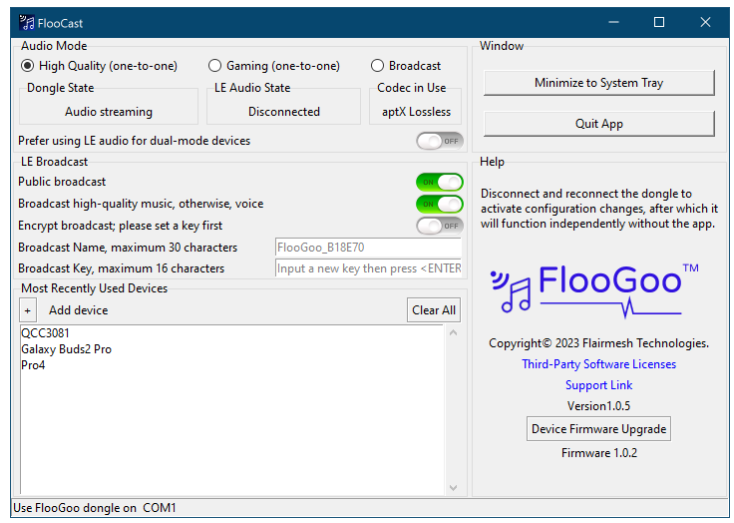Click the Add device label

(x=78, y=310)
